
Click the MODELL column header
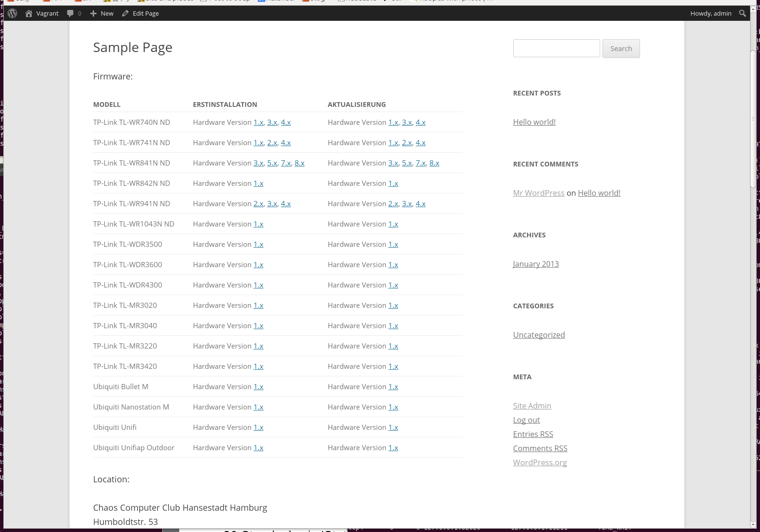(x=107, y=105)
